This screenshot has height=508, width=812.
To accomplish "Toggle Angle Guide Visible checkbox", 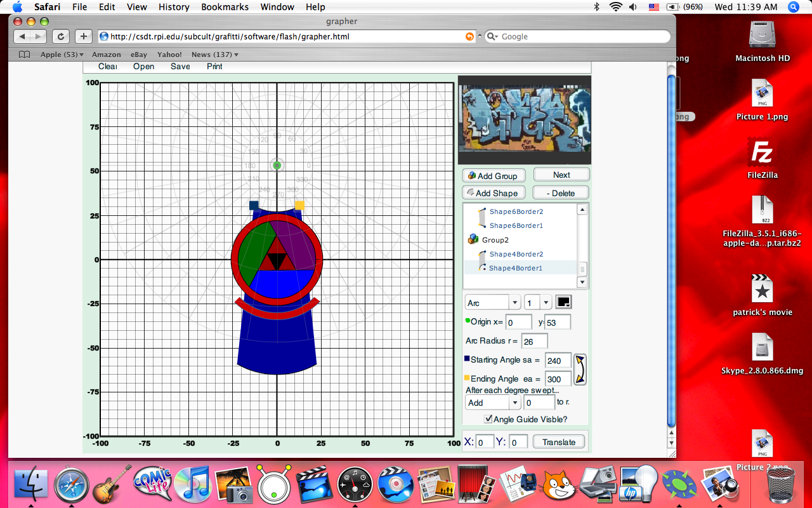I will coord(488,419).
